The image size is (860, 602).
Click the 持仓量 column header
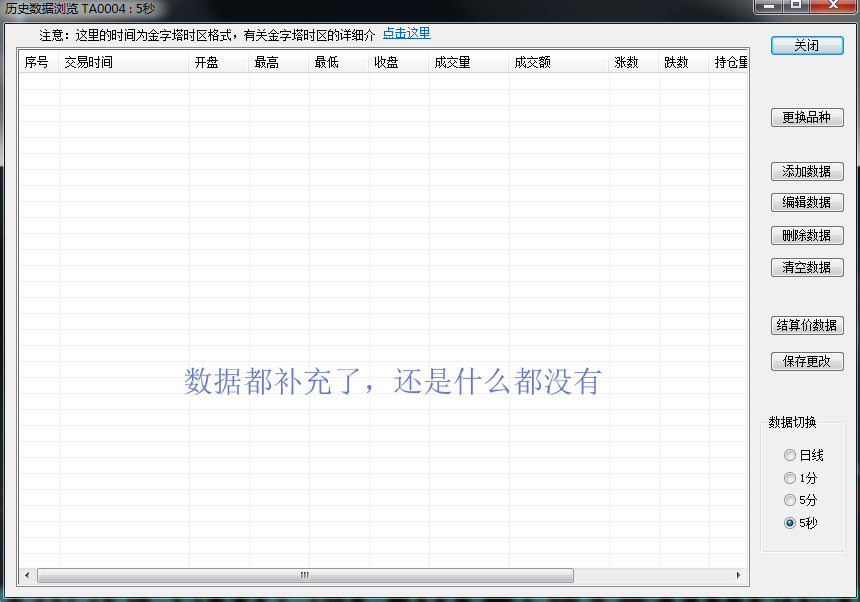pos(729,63)
